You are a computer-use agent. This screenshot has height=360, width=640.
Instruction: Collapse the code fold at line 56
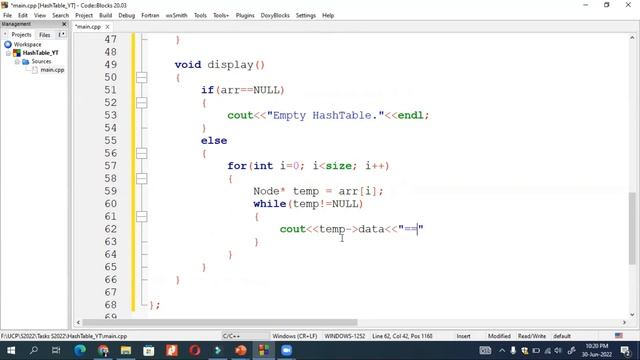142,153
